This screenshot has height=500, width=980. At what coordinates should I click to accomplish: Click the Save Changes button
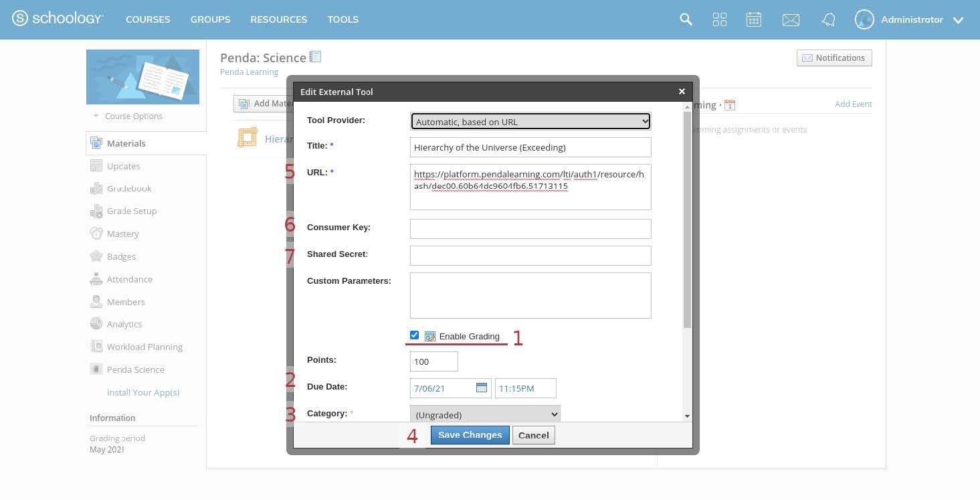pyautogui.click(x=470, y=435)
